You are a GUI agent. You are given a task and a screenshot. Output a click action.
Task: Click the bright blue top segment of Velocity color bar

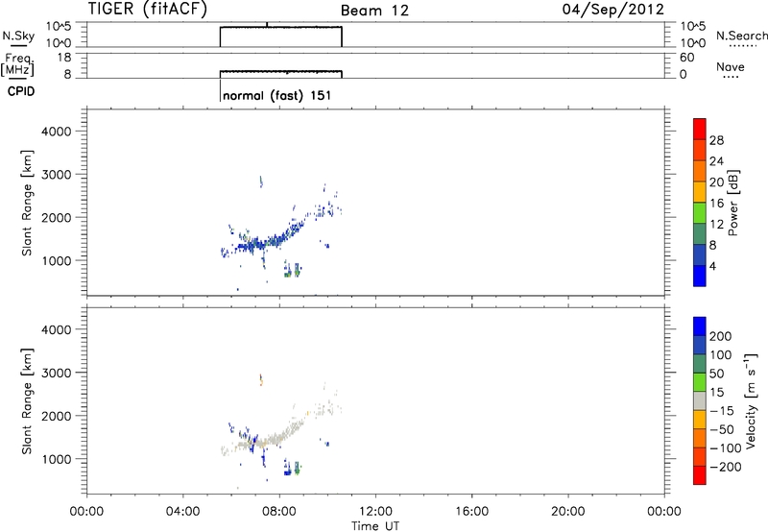(700, 326)
